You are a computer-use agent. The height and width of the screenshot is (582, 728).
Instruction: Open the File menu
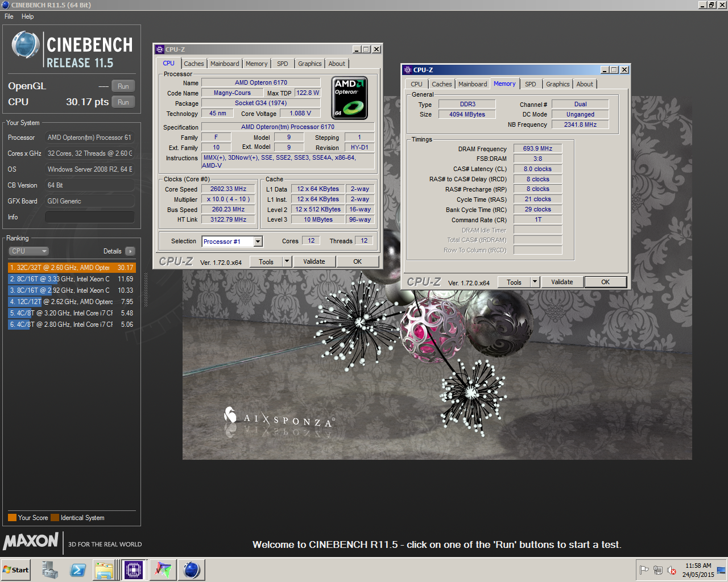point(9,16)
